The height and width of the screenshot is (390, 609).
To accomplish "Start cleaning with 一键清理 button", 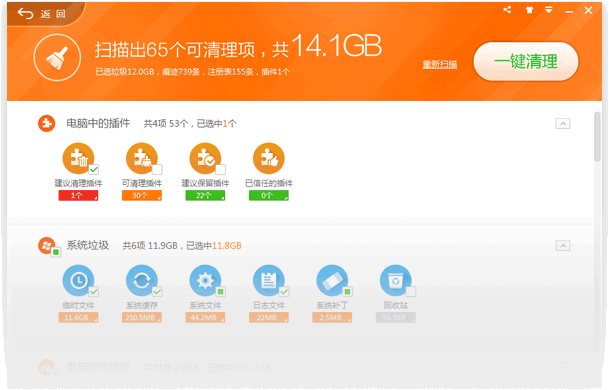I will [526, 61].
